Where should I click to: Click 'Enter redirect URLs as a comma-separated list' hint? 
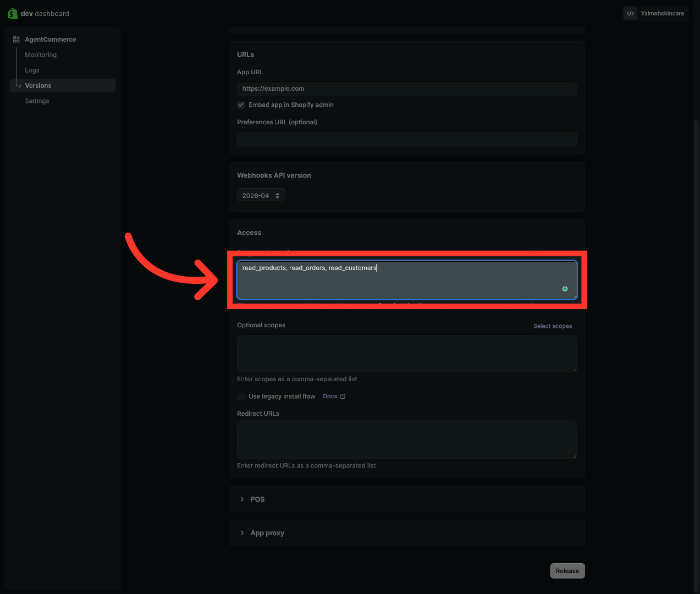pos(306,466)
